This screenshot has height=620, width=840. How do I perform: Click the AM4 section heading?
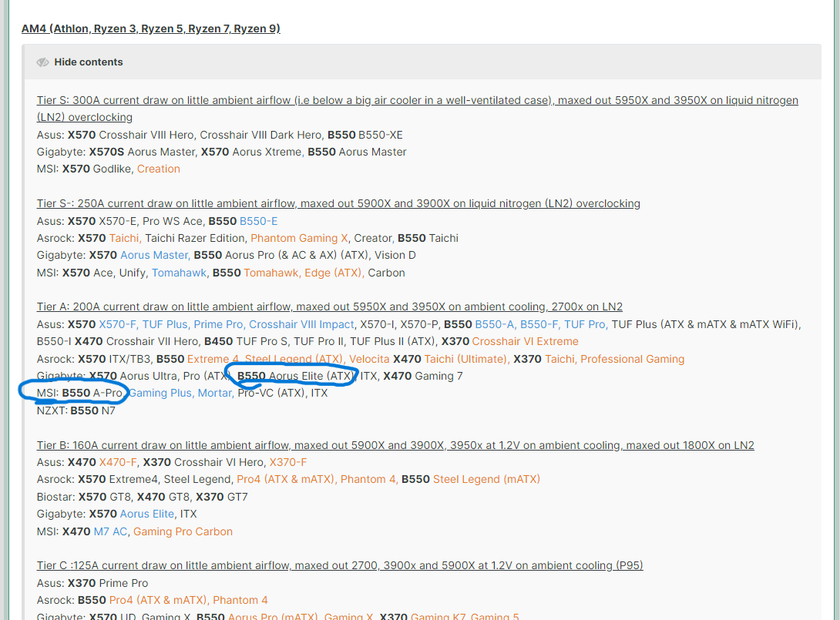point(150,28)
